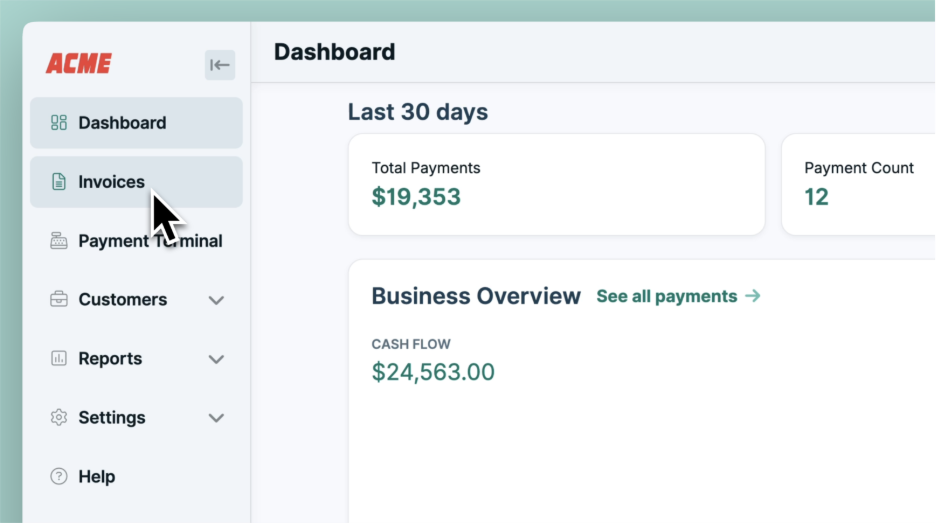Go to Payment Terminal
The height and width of the screenshot is (523, 936).
coord(136,241)
